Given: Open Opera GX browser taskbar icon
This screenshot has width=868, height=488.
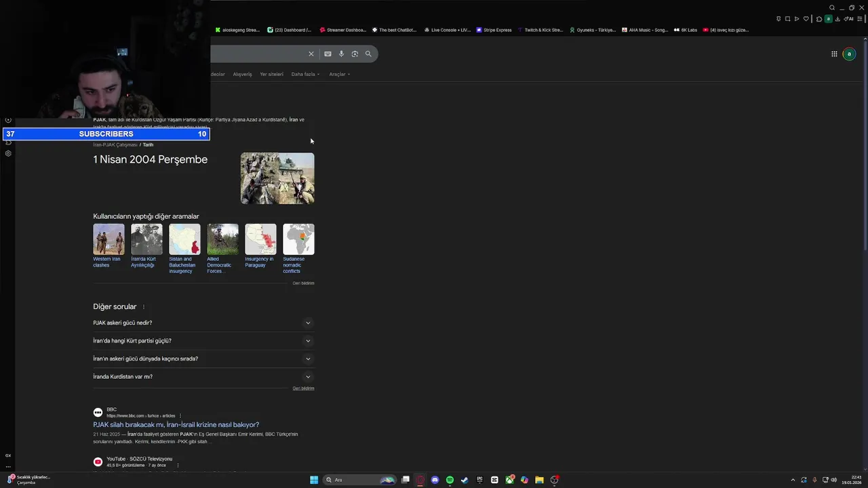Looking at the screenshot, I should coord(420,480).
